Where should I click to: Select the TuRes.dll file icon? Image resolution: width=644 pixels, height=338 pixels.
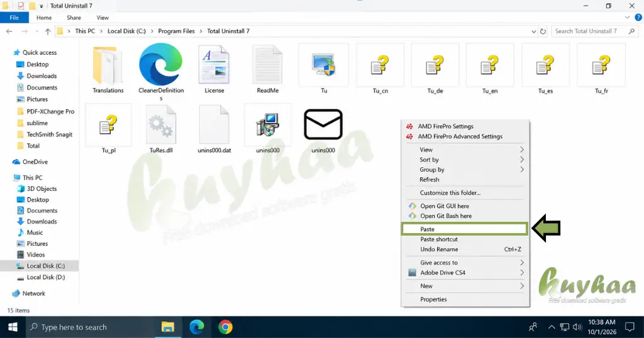click(161, 124)
